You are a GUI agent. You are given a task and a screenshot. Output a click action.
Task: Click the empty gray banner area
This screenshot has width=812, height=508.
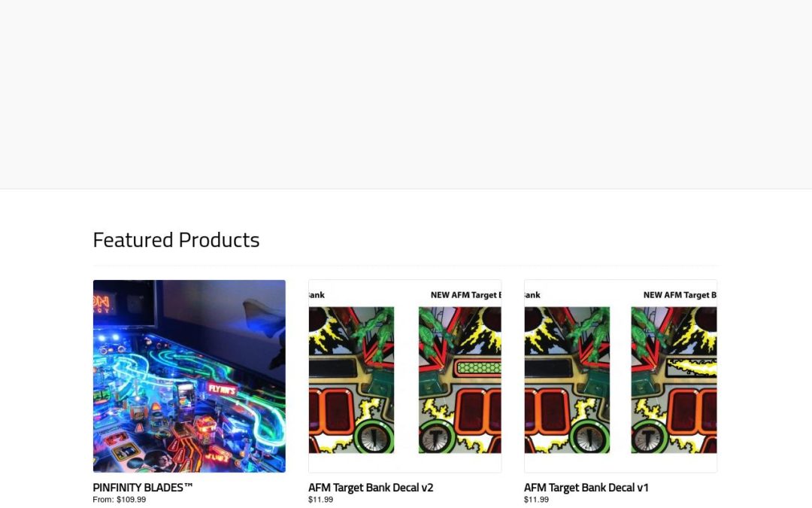[406, 94]
